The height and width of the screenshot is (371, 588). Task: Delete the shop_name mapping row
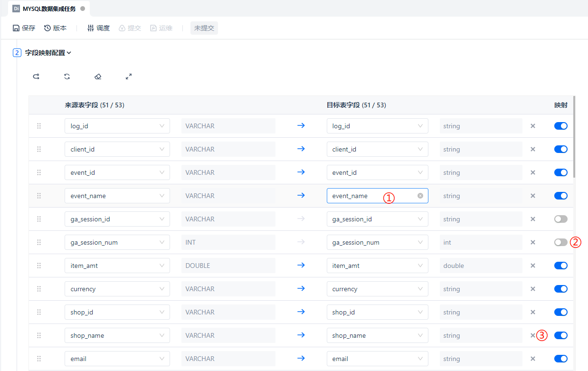click(532, 335)
